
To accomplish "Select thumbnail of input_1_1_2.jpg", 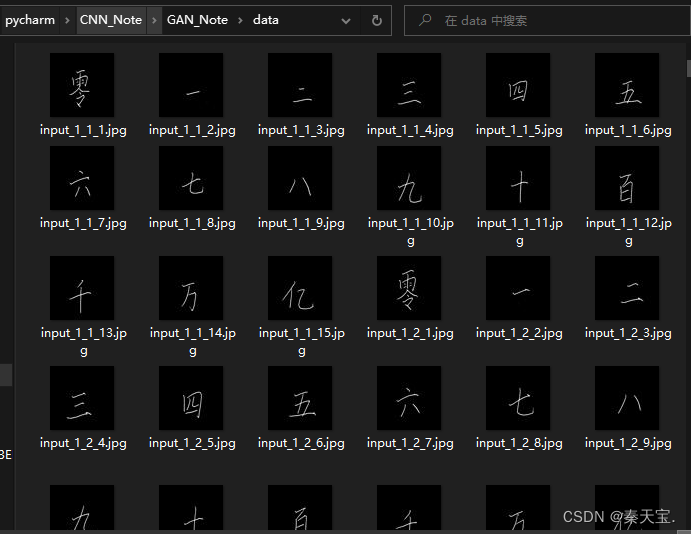I will 191,85.
